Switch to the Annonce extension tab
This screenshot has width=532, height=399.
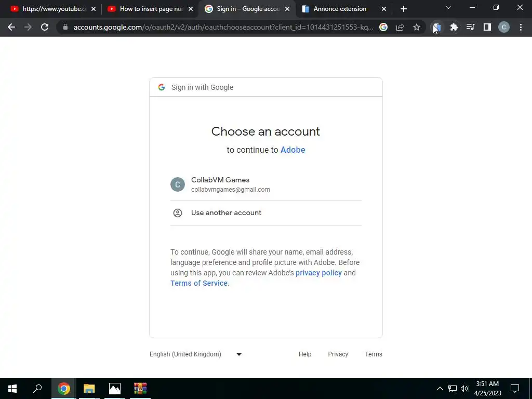coord(340,9)
